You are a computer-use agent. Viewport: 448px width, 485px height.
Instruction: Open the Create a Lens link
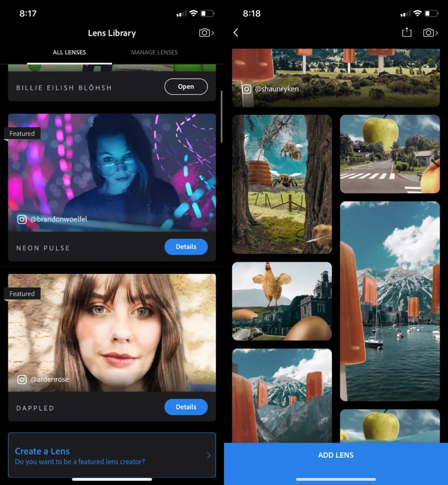pos(112,455)
